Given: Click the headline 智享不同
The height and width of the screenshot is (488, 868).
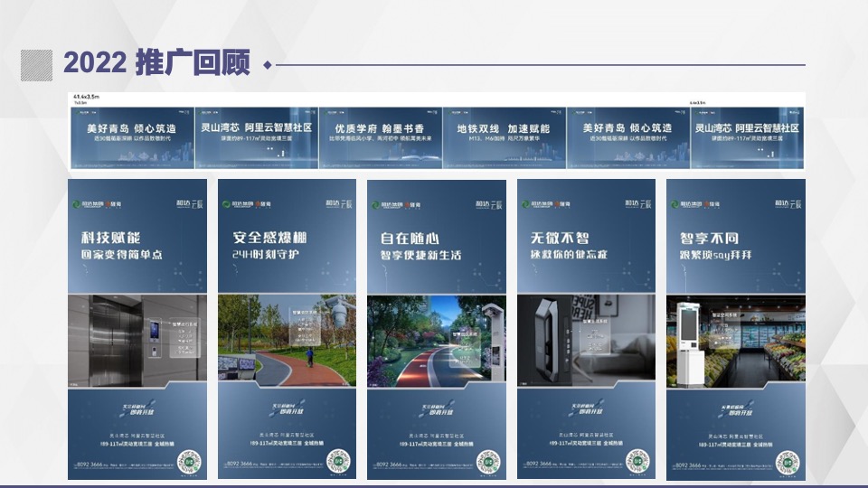Looking at the screenshot, I should click(x=710, y=239).
